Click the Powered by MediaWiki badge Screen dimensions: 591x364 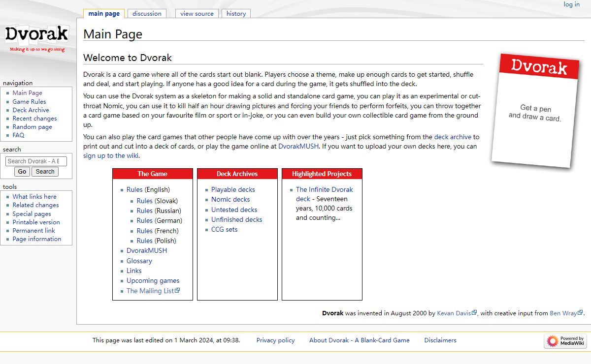[x=565, y=341]
